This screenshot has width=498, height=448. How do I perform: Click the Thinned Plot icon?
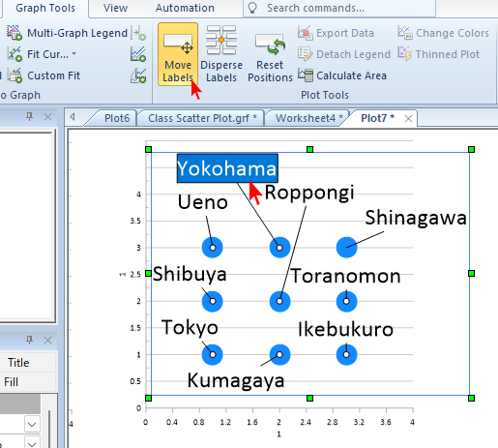pos(404,54)
